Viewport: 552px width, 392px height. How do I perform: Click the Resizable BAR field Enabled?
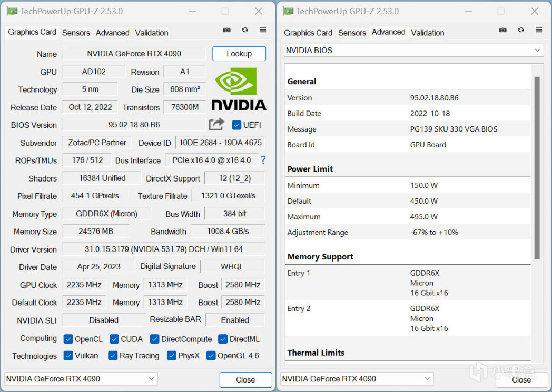click(x=235, y=320)
